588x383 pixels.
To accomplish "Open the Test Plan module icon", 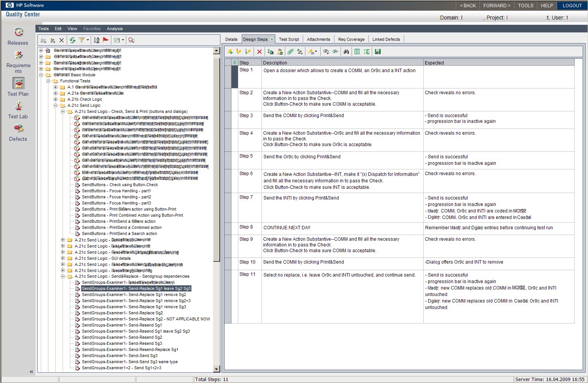I will (18, 83).
